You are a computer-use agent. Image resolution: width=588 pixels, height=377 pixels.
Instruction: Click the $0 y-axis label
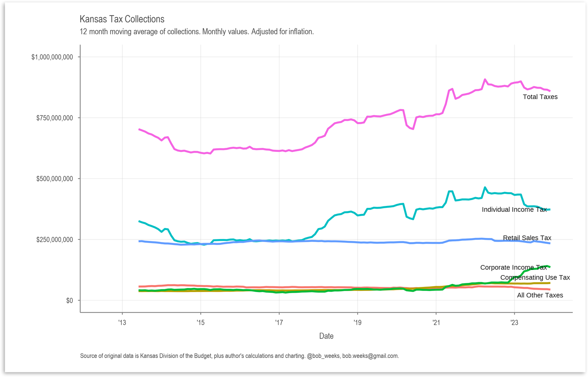pos(69,300)
